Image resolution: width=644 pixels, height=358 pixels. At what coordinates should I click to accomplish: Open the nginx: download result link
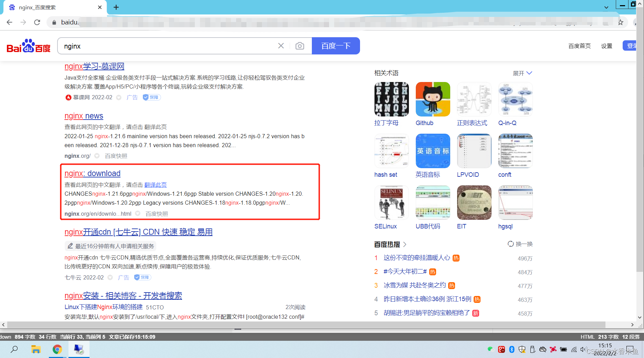pos(92,173)
